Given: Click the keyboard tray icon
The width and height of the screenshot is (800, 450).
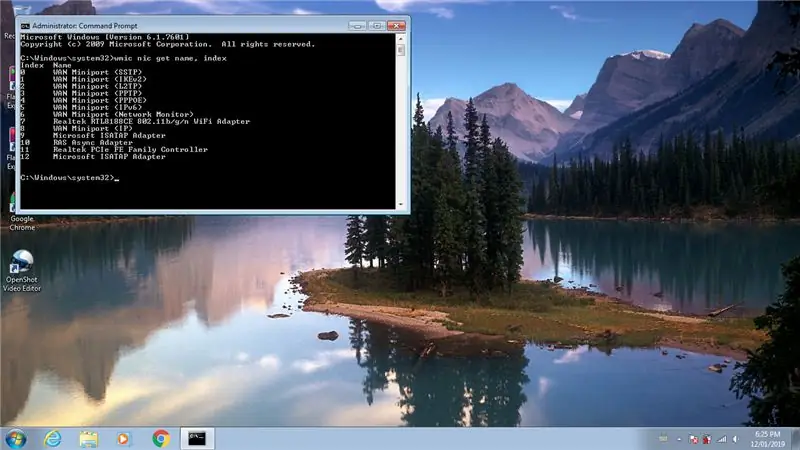Looking at the screenshot, I should click(663, 438).
